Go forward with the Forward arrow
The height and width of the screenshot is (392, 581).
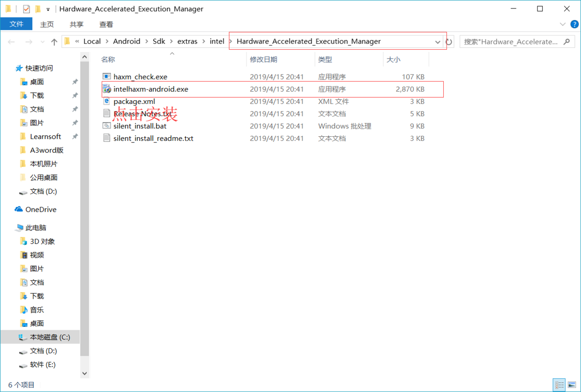click(28, 42)
